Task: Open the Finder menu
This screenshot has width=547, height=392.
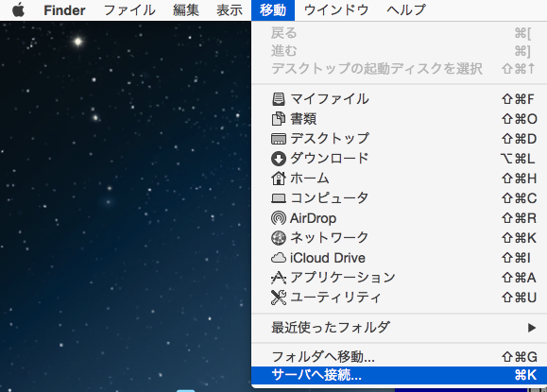Action: click(x=64, y=10)
